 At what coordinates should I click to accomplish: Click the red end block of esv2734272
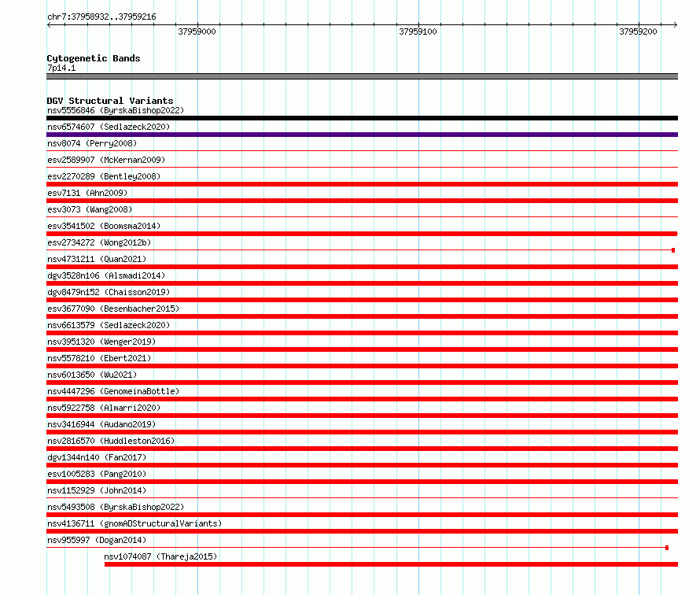(x=673, y=250)
